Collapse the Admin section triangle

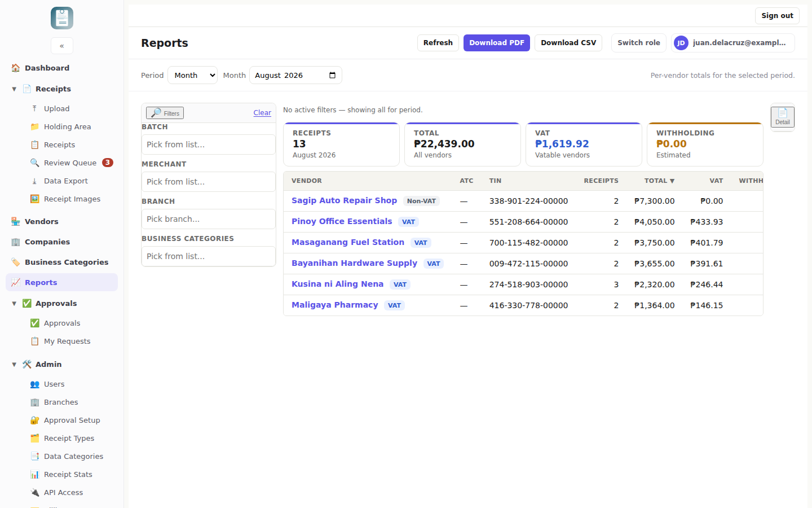click(14, 365)
